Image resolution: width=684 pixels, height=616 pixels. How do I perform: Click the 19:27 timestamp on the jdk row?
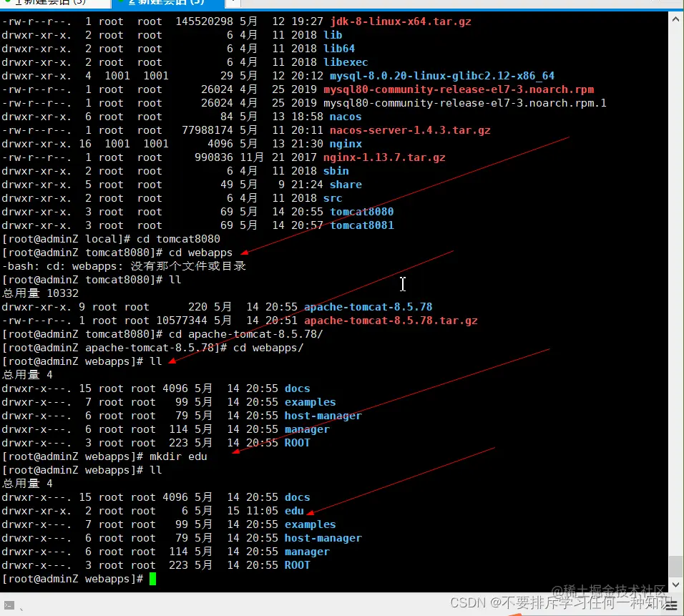pos(307,21)
